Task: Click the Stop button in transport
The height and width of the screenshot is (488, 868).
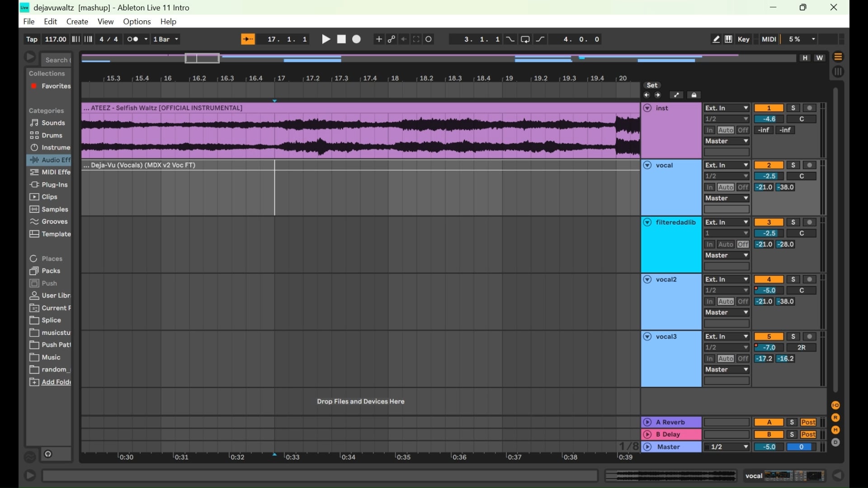Action: coord(342,39)
